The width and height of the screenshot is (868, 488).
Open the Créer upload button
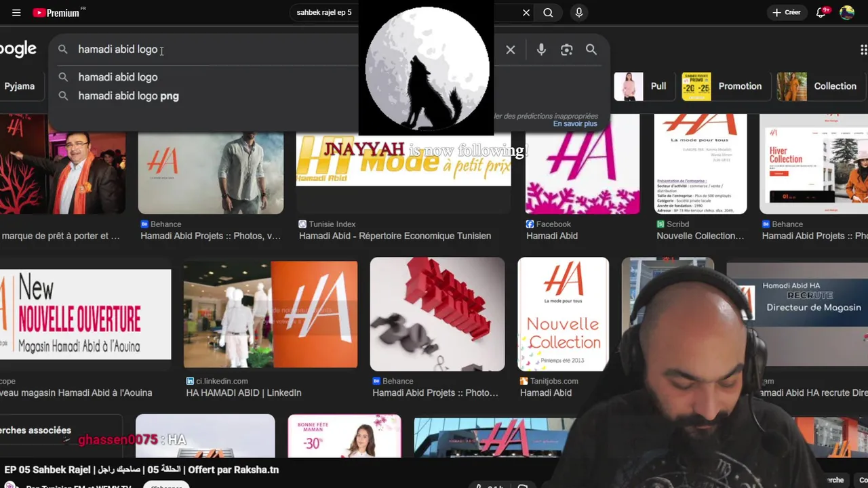(x=787, y=12)
